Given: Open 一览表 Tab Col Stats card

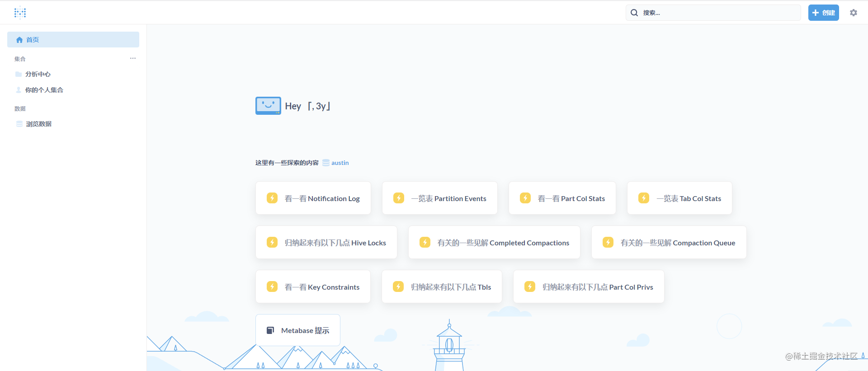Looking at the screenshot, I should 679,198.
